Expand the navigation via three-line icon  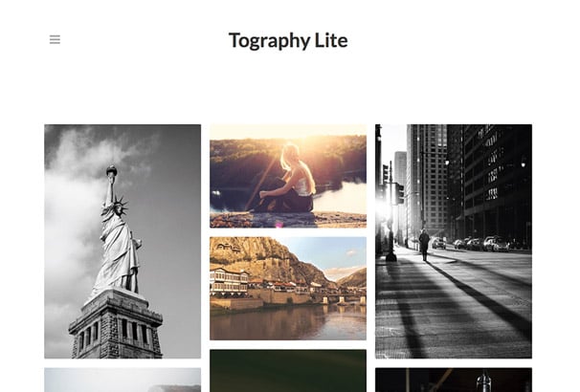[x=55, y=39]
